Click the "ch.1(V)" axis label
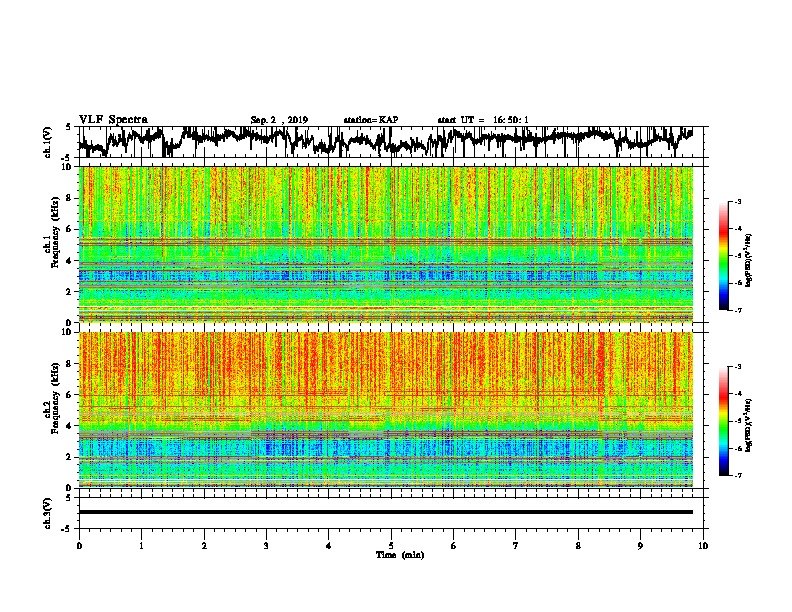Screen dimensions: 792x612 tap(48, 142)
